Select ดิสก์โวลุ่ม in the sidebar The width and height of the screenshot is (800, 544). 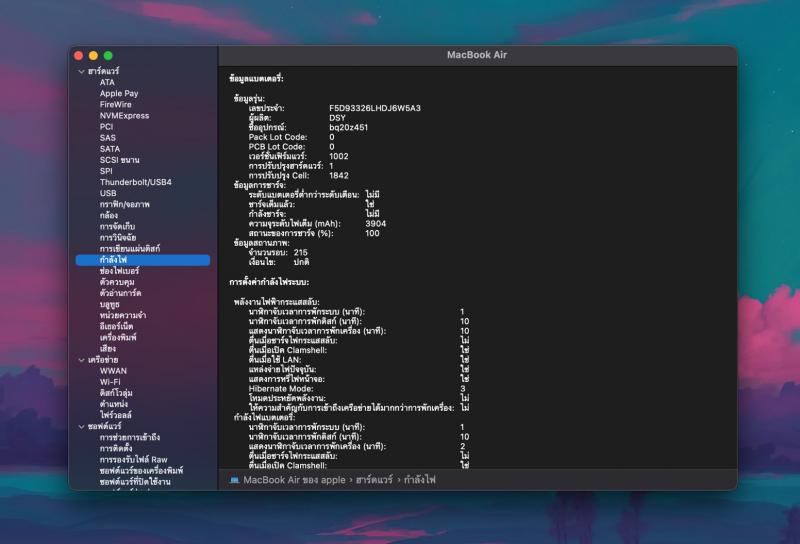116,393
